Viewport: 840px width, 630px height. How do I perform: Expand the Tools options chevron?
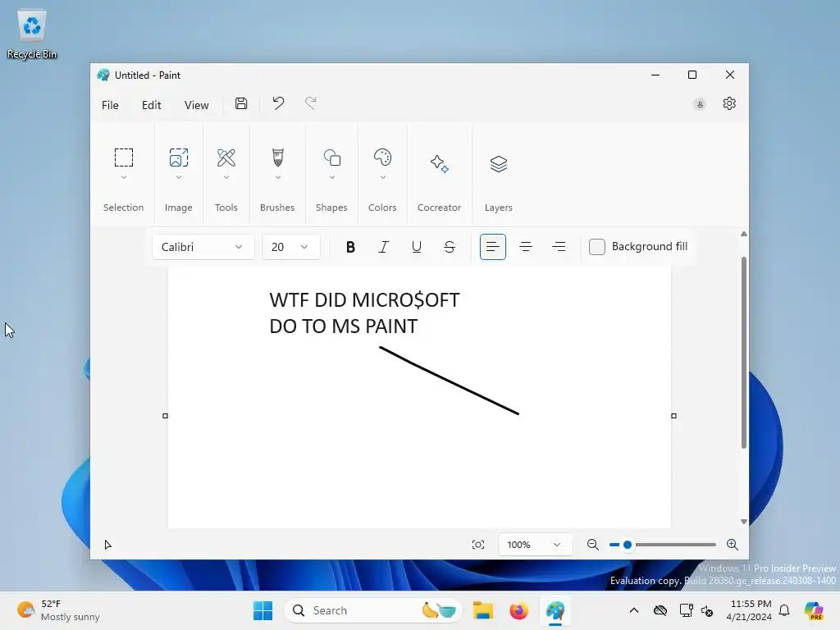226,177
